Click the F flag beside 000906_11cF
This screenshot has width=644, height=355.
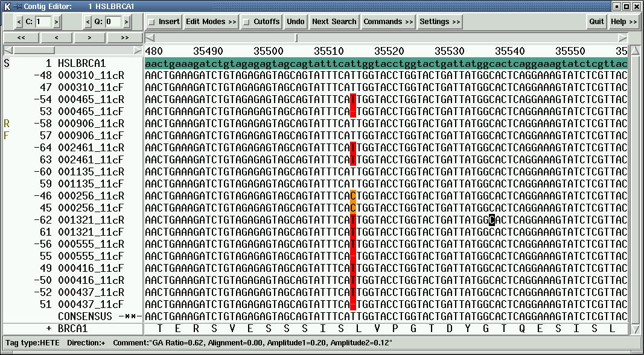[6, 136]
